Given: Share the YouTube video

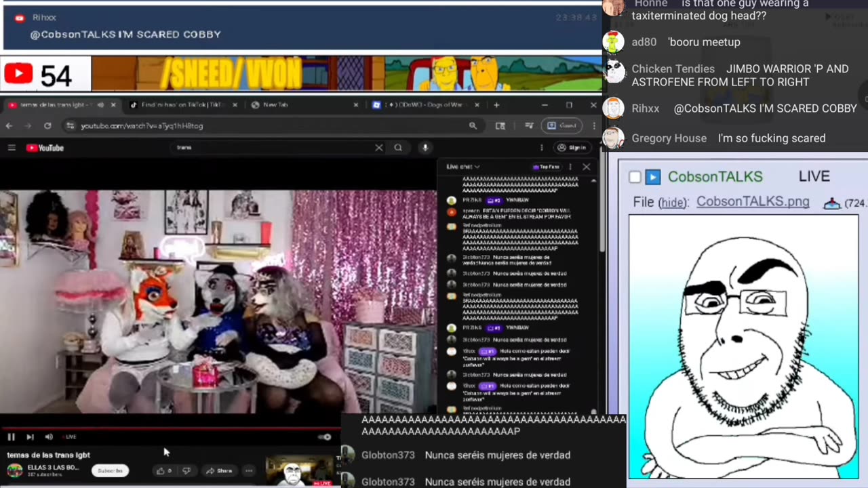Looking at the screenshot, I should click(x=219, y=470).
